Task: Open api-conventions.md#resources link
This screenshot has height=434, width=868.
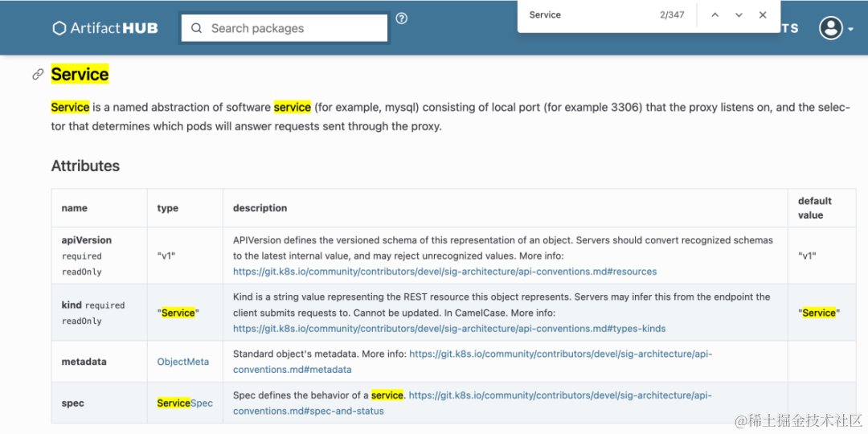Action: click(x=444, y=272)
